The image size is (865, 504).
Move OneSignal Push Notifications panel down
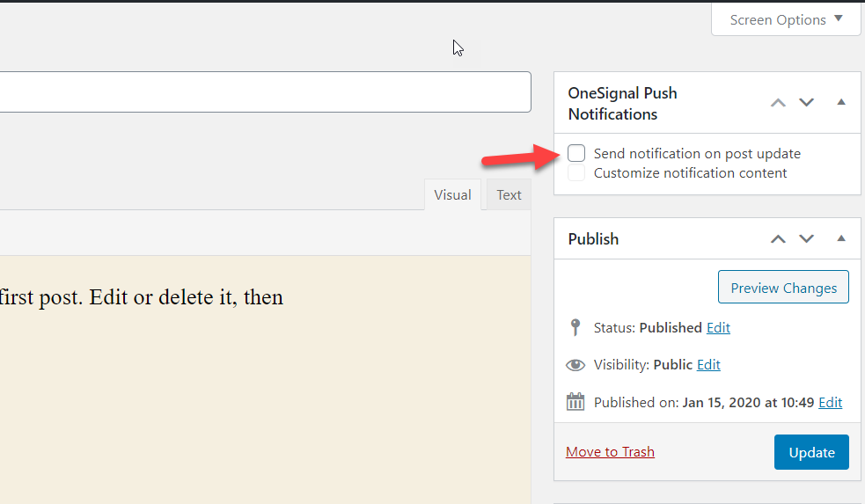807,103
